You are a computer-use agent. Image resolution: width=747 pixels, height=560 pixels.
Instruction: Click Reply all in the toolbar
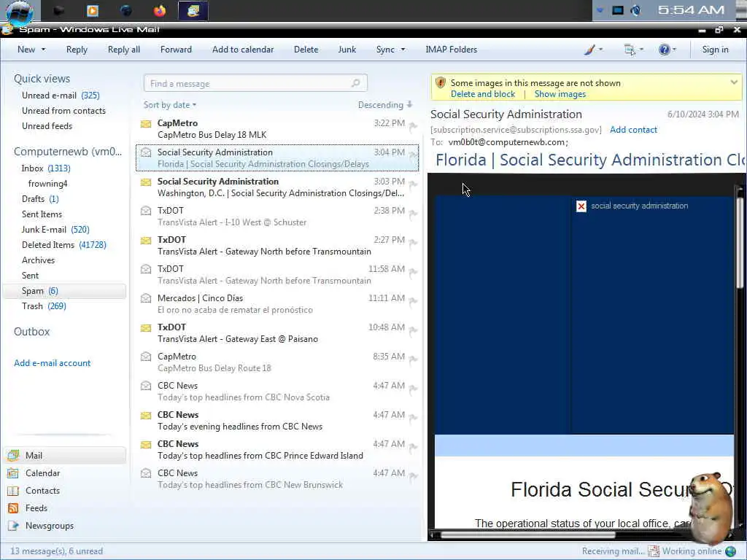pos(124,50)
